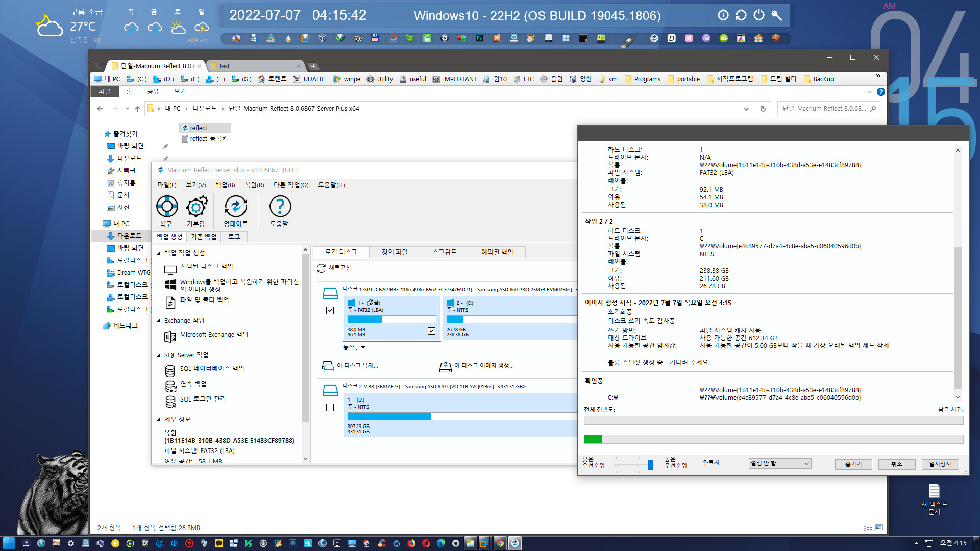Click the Photoshop icon in the top dock

point(479,38)
